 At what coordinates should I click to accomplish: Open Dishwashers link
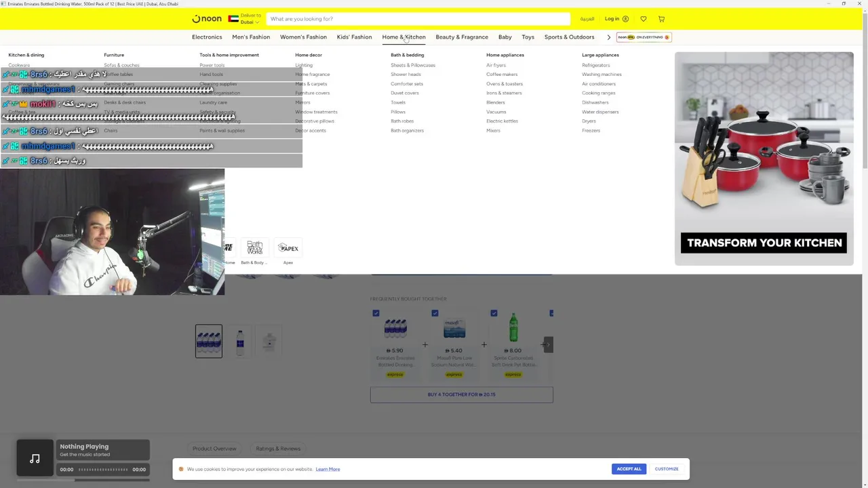(x=595, y=102)
